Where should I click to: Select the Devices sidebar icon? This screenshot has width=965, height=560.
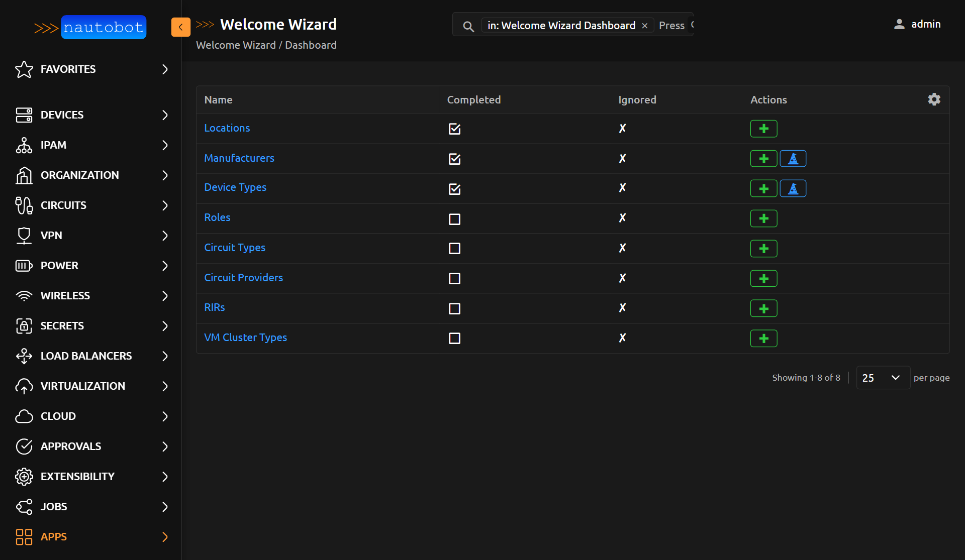coord(24,115)
